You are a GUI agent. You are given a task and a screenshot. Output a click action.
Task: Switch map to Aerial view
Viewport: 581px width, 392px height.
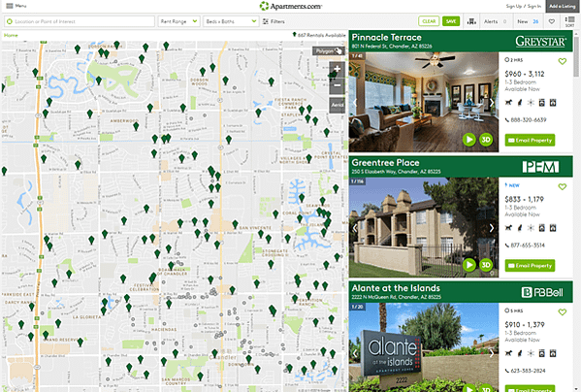click(338, 105)
